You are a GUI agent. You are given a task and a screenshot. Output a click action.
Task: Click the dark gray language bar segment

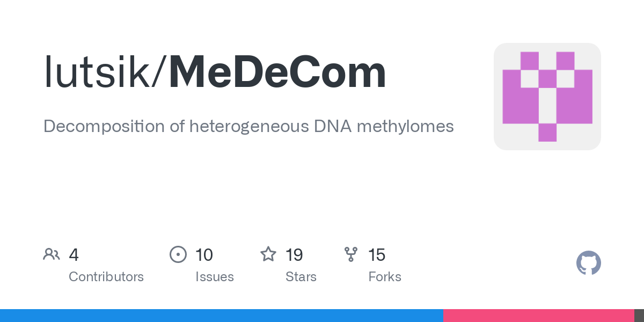coord(639,316)
